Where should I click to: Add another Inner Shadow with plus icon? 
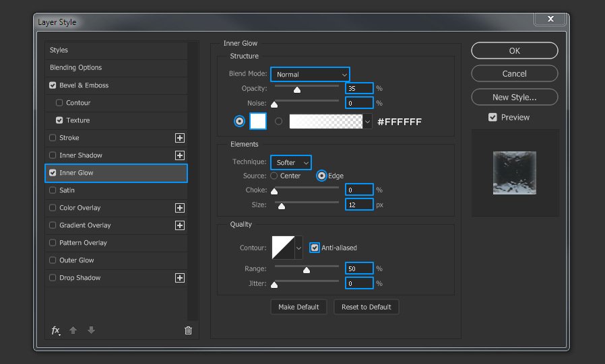pos(180,155)
